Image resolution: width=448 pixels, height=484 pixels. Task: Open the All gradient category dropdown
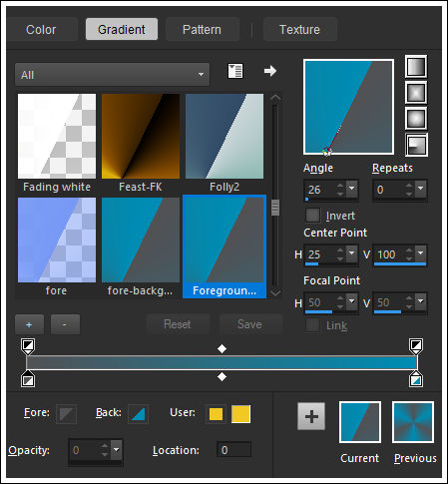coord(112,75)
